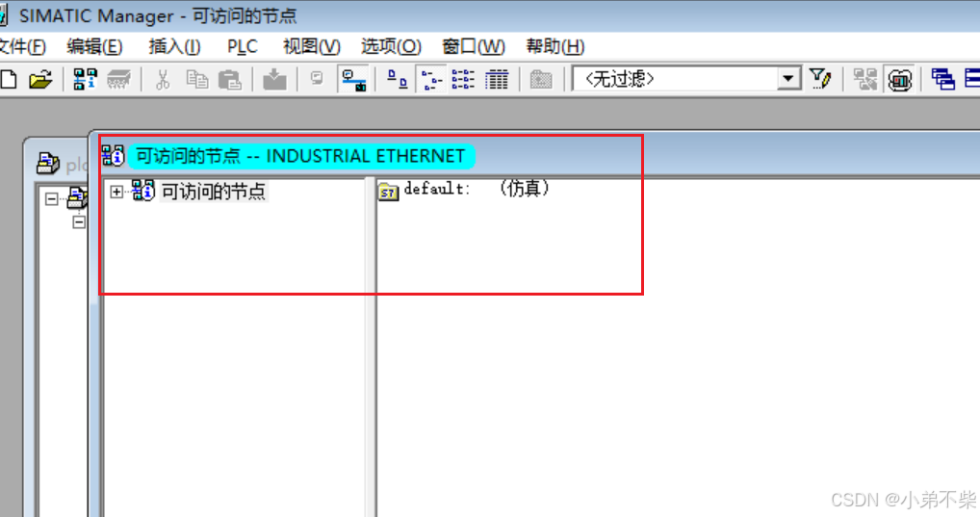The image size is (980, 517).
Task: Click the Cascade windows icon
Action: click(x=942, y=79)
